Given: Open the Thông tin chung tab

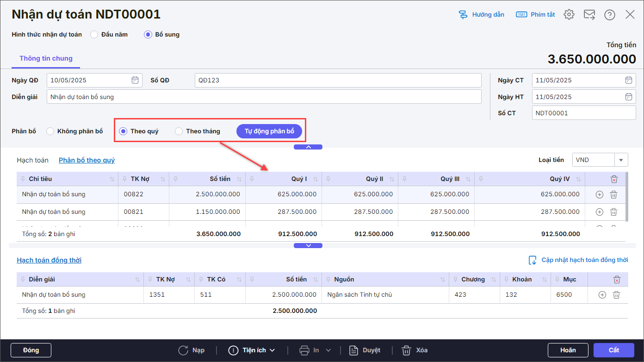Looking at the screenshot, I should click(46, 59).
